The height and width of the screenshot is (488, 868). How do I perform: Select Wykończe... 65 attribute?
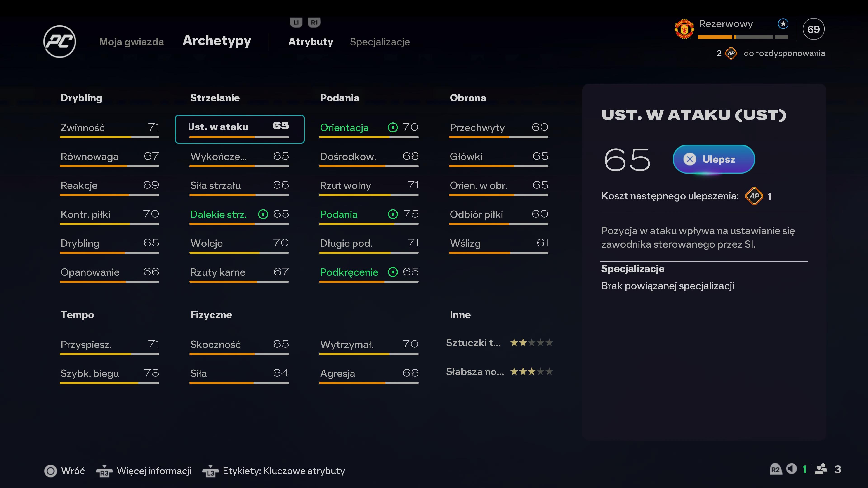239,159
